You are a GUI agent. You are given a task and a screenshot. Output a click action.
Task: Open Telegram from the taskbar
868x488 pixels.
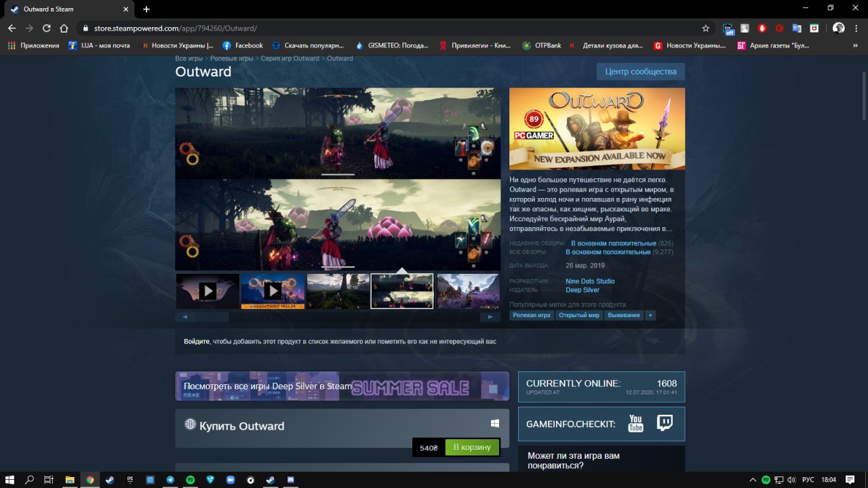(170, 479)
